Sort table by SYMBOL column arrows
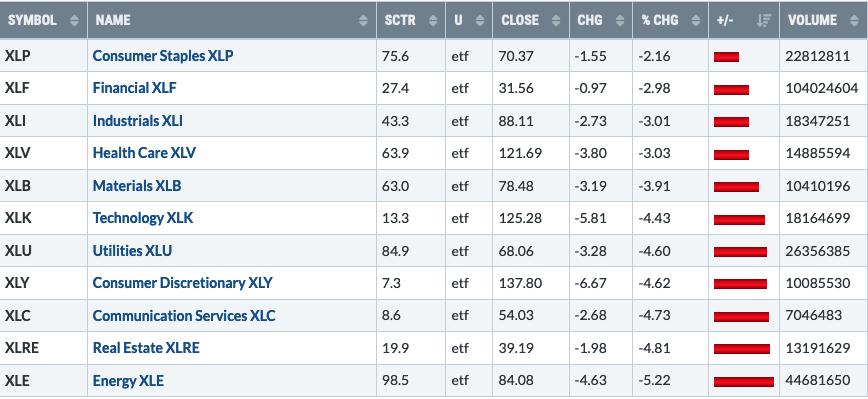Viewport: 868px width, 399px height. pos(75,20)
